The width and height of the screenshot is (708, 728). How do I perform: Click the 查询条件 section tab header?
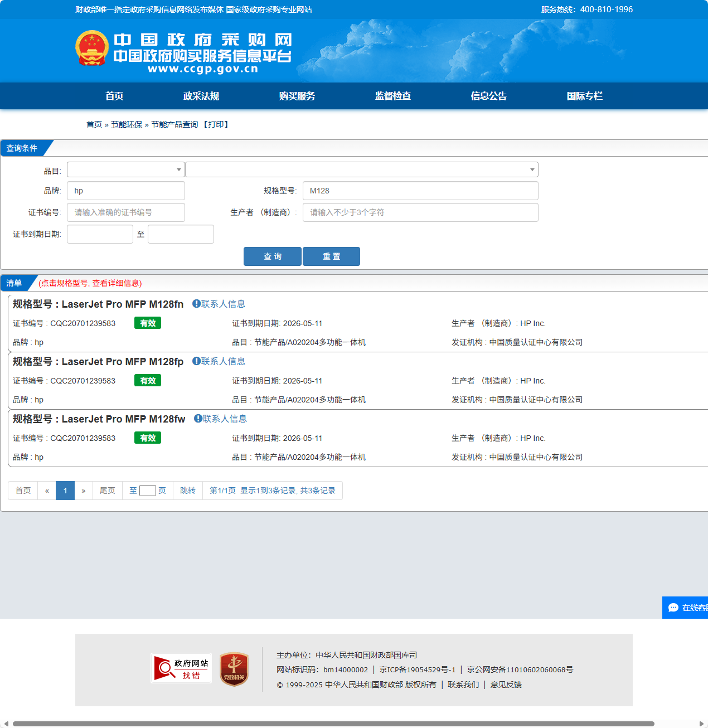(x=22, y=148)
